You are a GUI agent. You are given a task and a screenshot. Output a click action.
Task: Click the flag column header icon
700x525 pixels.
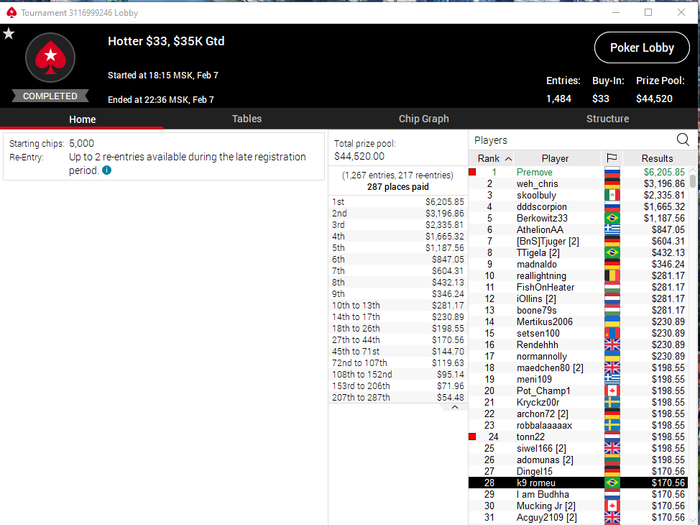(x=612, y=158)
